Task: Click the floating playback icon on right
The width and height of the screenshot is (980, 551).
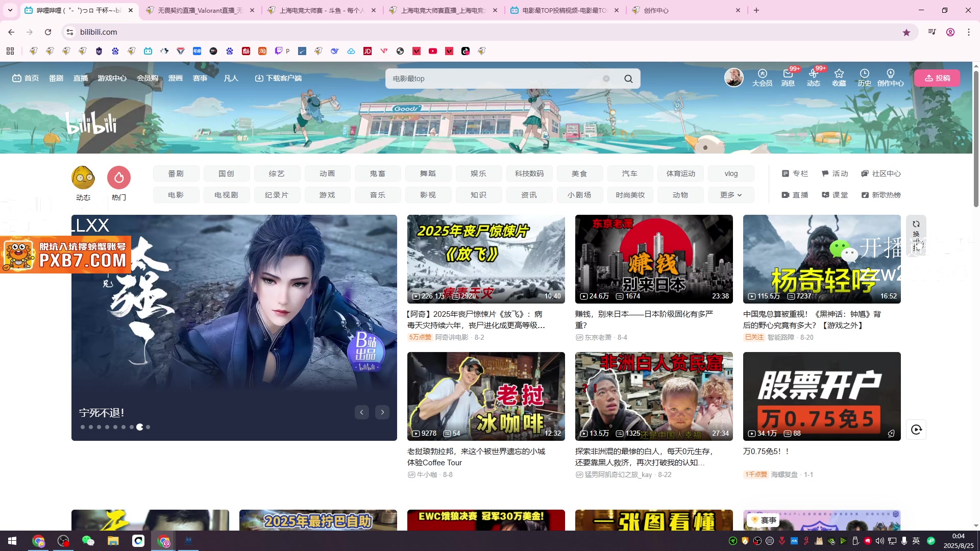Action: [x=916, y=430]
